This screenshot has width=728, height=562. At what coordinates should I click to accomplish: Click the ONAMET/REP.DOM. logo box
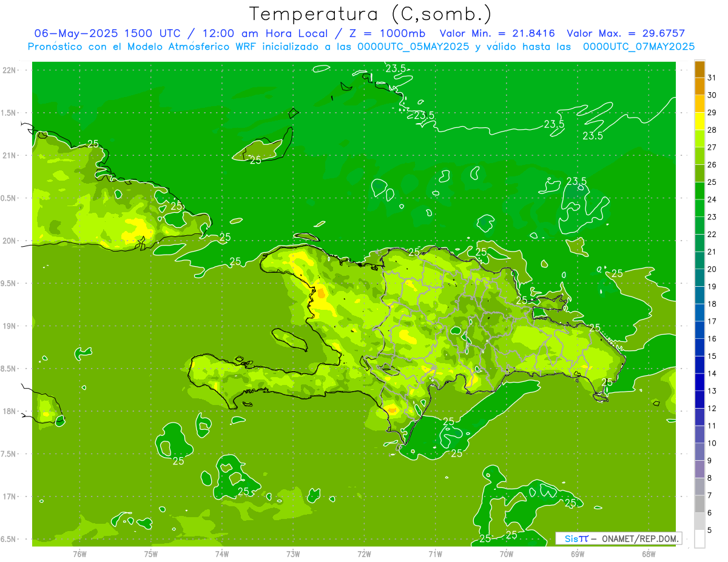[x=618, y=538]
